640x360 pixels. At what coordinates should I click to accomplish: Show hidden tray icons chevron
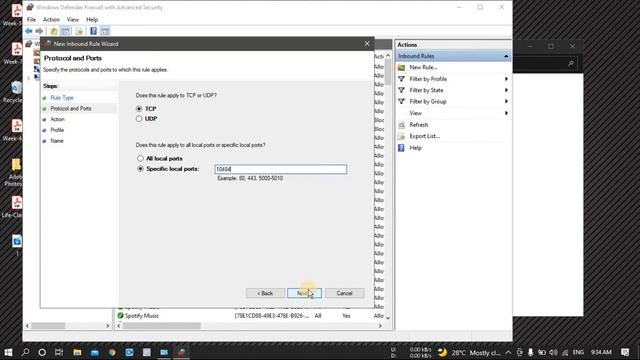[x=508, y=352]
